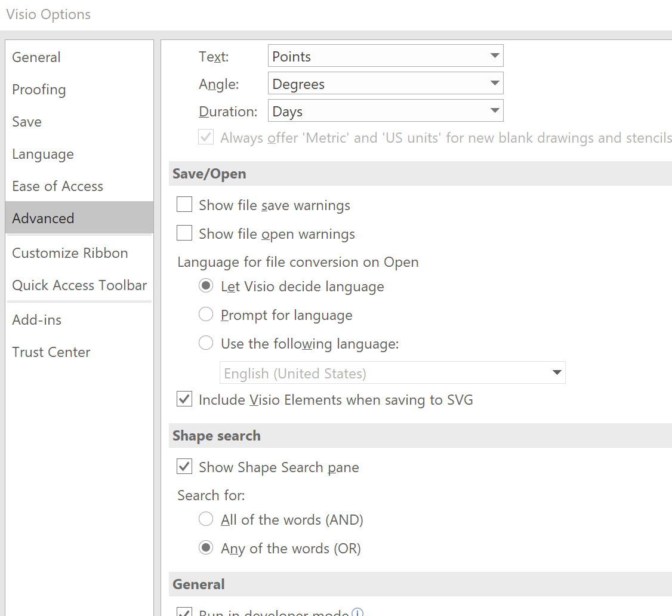Expand the Angle units dropdown
The image size is (672, 616).
tap(386, 84)
